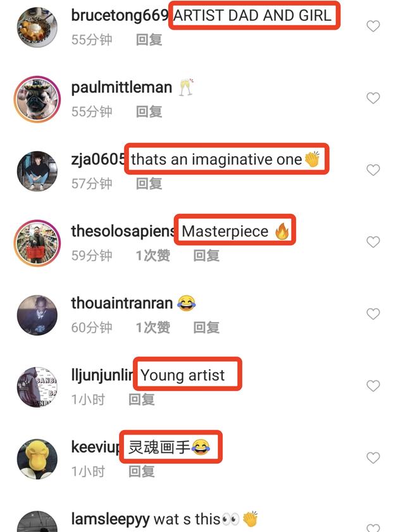Screen dimensions: 405x532
Task: Reply (回复) to paulmittleman's comment
Action: tap(149, 112)
